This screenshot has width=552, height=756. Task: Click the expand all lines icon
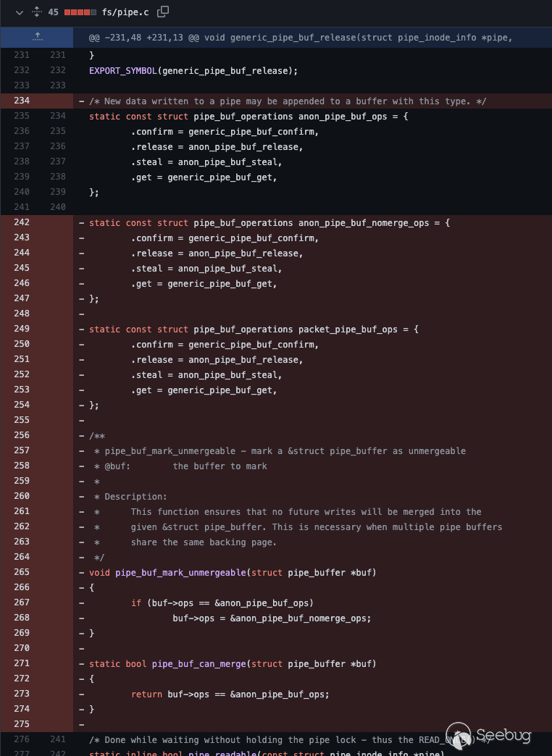pyautogui.click(x=36, y=12)
